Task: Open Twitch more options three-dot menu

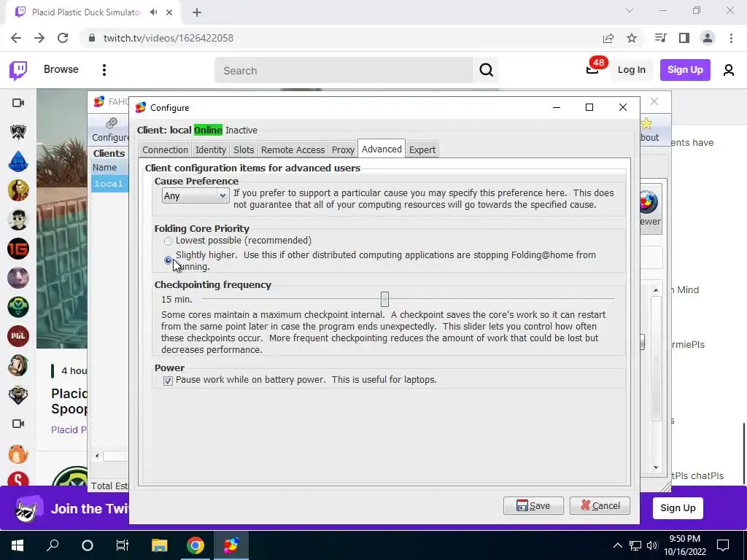Action: pyautogui.click(x=104, y=70)
